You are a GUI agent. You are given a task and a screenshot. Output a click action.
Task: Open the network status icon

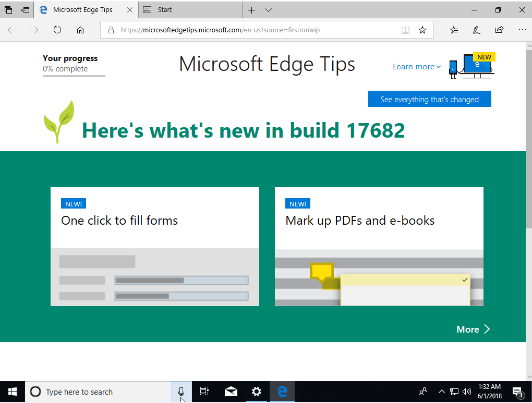pos(454,392)
